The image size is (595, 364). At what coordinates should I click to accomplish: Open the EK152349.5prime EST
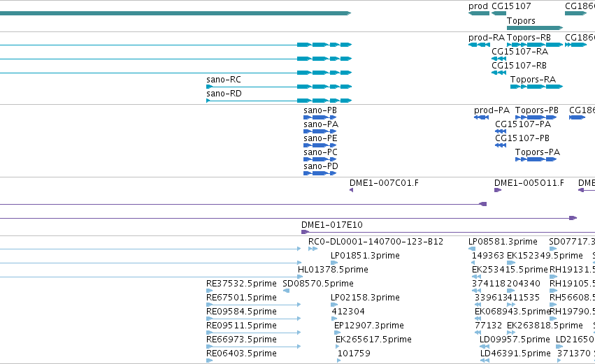511,263
